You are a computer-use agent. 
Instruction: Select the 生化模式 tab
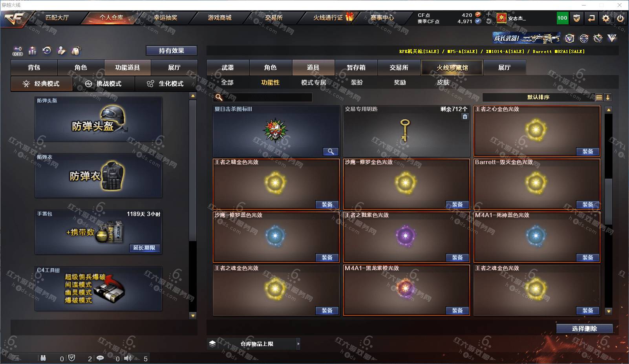(166, 84)
